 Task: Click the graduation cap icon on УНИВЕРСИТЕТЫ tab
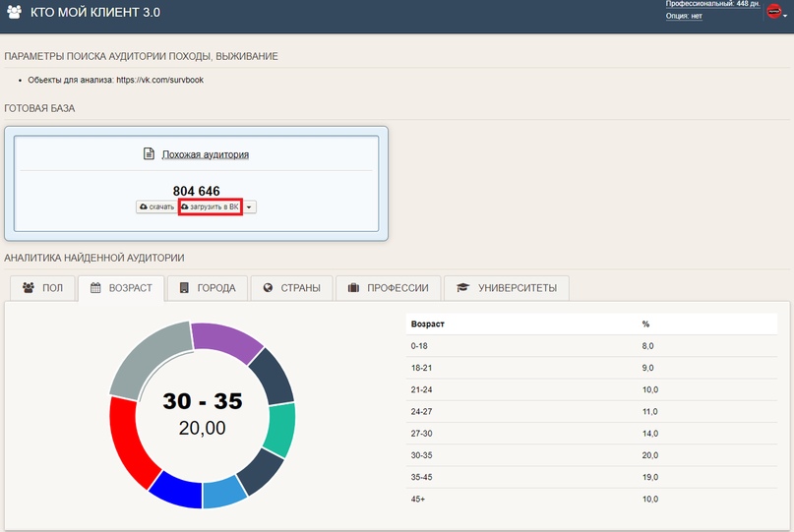[462, 288]
